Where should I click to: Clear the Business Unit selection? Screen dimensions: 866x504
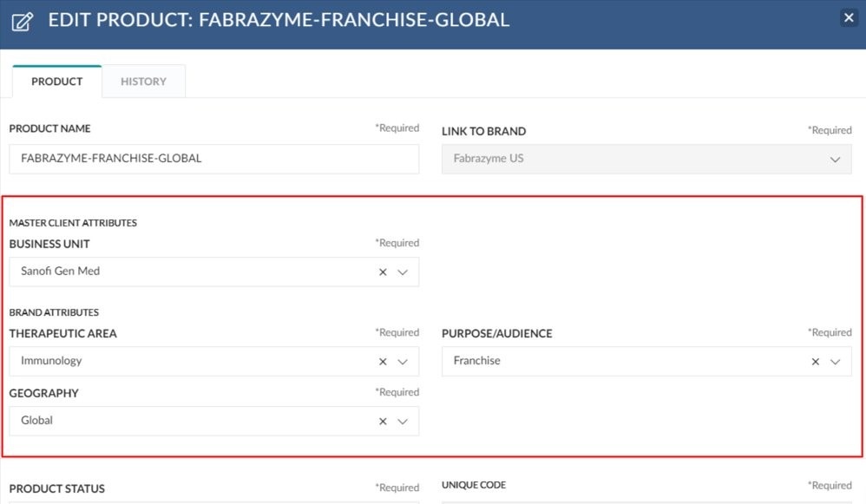pyautogui.click(x=383, y=272)
